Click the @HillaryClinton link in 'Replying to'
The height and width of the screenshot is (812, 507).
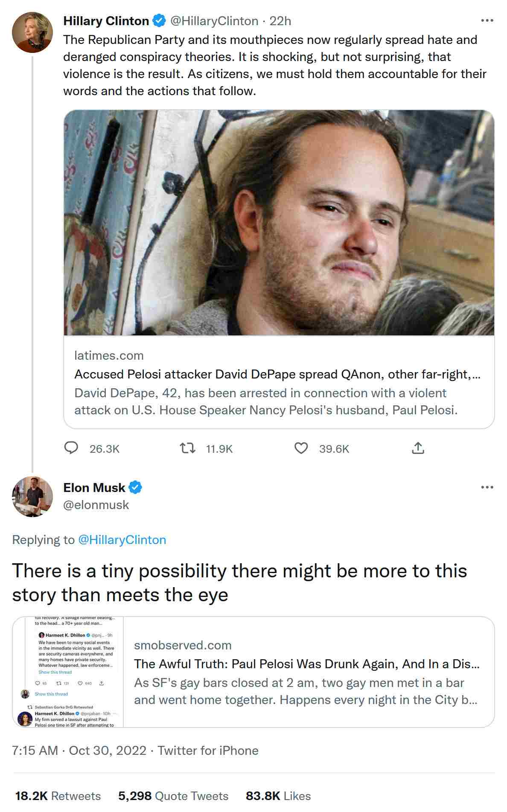coord(122,540)
